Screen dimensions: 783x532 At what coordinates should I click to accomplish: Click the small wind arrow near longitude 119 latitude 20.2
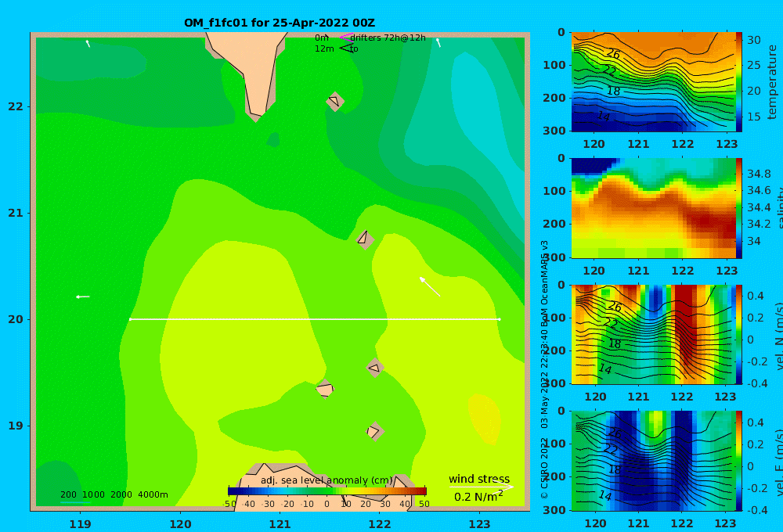click(x=83, y=297)
